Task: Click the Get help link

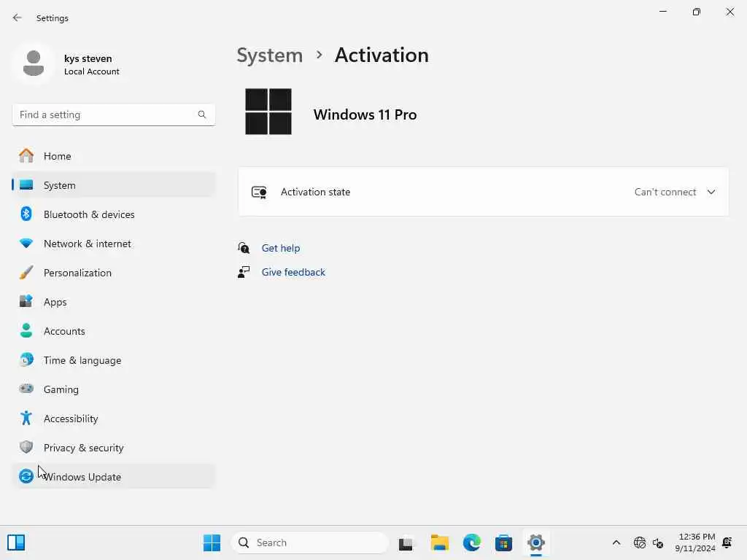Action: (x=281, y=248)
